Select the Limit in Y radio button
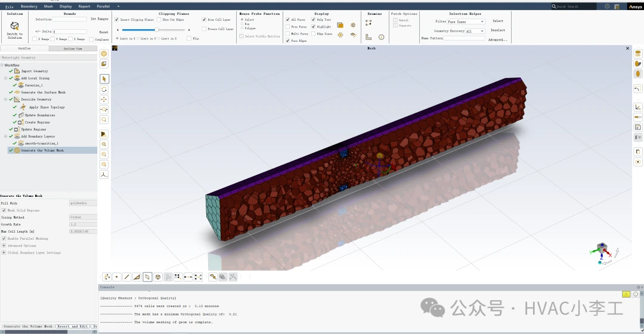 138,38
